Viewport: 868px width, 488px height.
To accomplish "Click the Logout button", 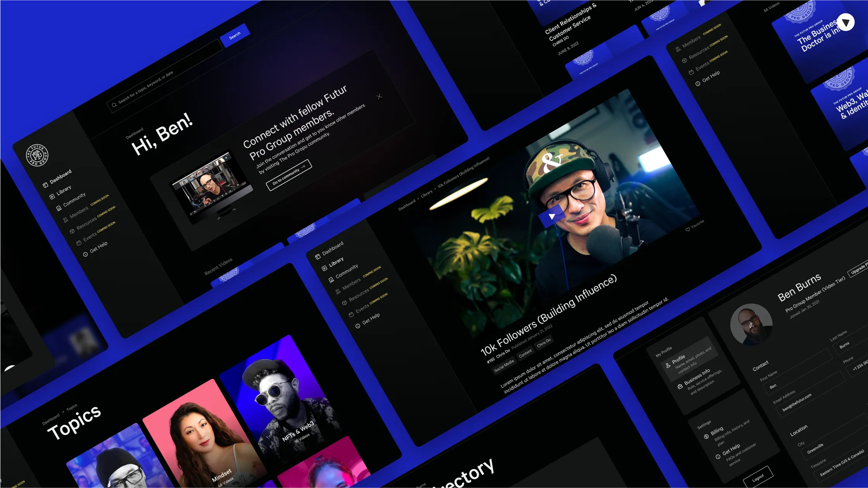I will click(x=758, y=478).
